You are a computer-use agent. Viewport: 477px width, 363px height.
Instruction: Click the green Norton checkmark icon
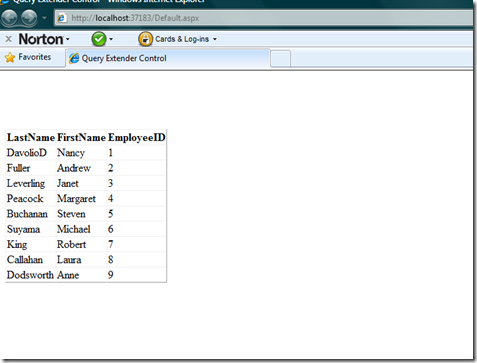pyautogui.click(x=99, y=39)
